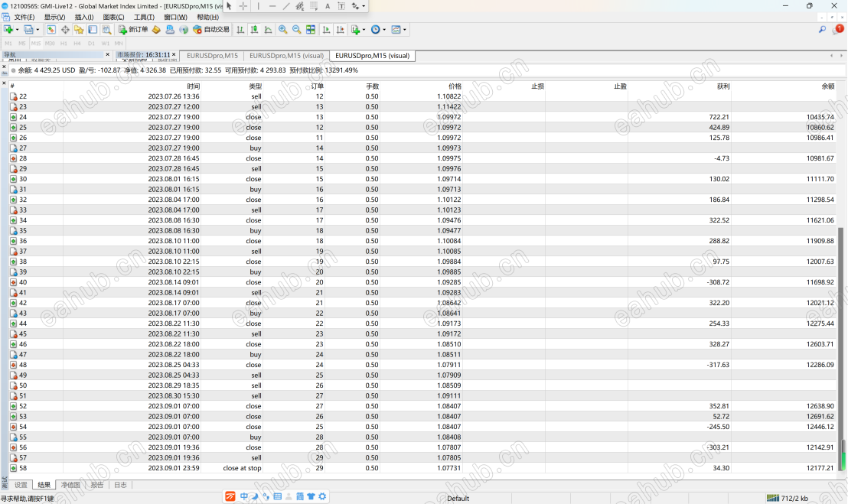The height and width of the screenshot is (504, 848).
Task: Open the 工具(T) menu
Action: click(144, 18)
